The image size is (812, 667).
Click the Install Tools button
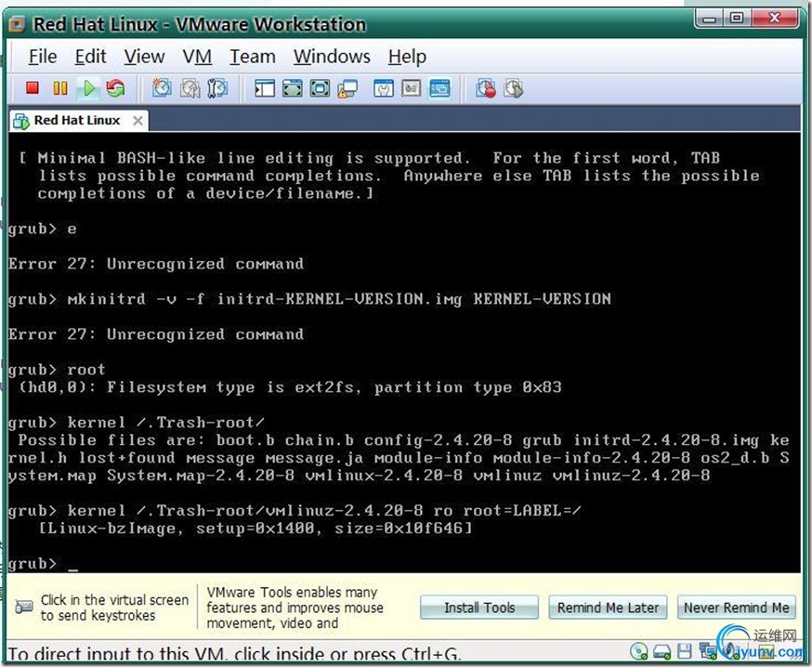479,608
